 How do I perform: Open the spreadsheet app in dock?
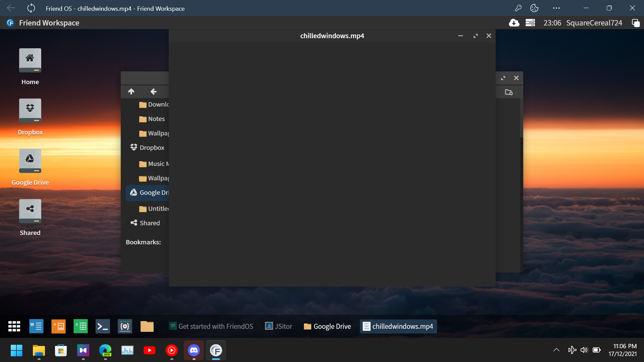pos(80,326)
